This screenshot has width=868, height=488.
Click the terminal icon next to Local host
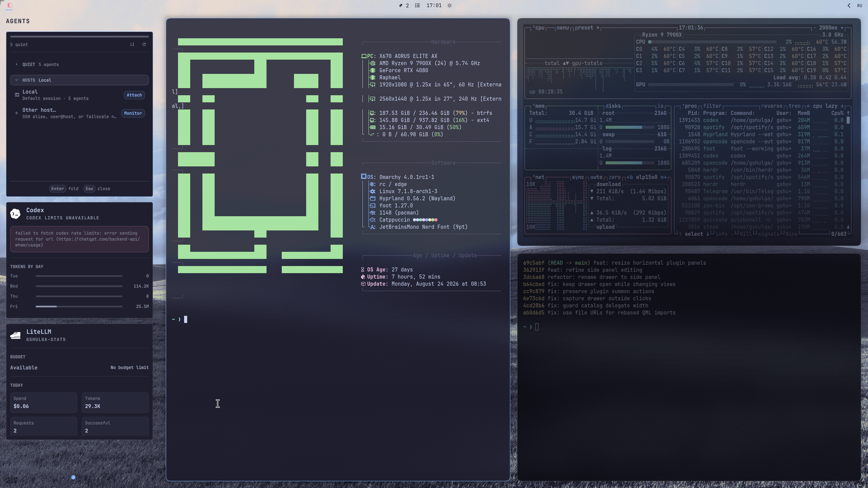coord(17,95)
